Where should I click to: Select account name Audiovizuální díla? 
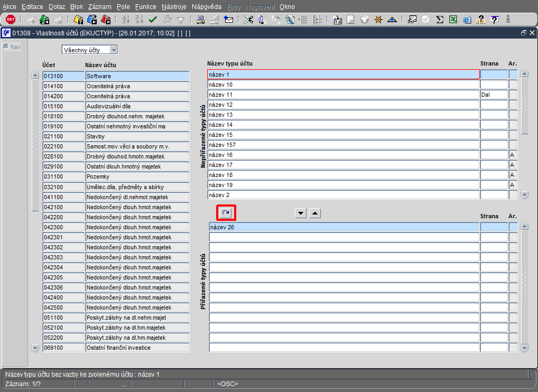[137, 106]
